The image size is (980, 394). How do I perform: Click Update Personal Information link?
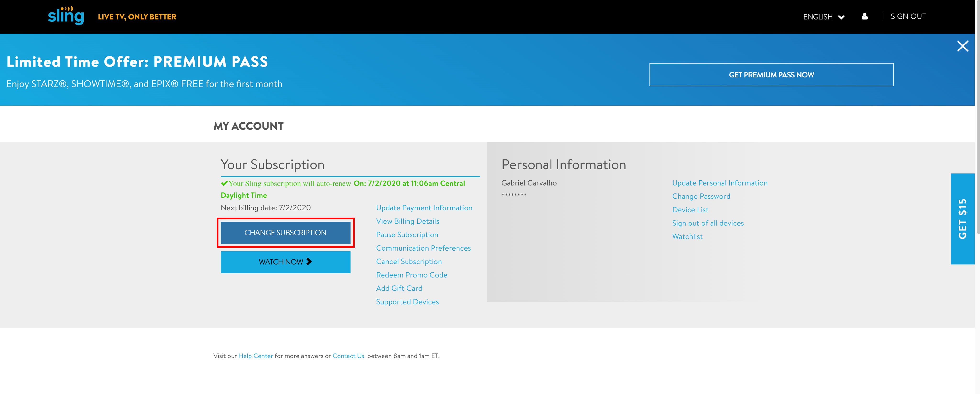[x=719, y=183]
